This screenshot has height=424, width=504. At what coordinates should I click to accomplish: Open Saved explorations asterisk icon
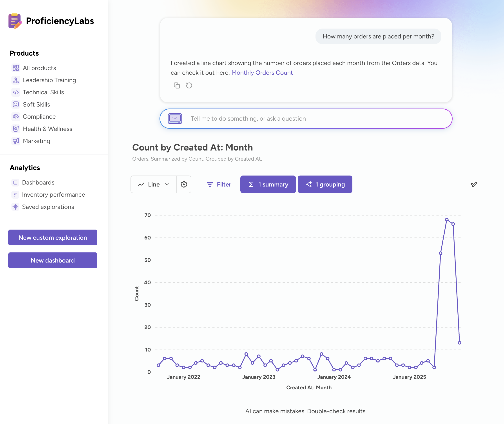click(x=15, y=207)
